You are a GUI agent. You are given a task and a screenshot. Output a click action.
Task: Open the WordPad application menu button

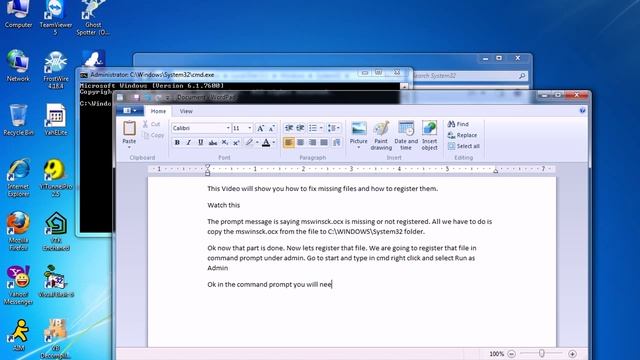[x=129, y=111]
